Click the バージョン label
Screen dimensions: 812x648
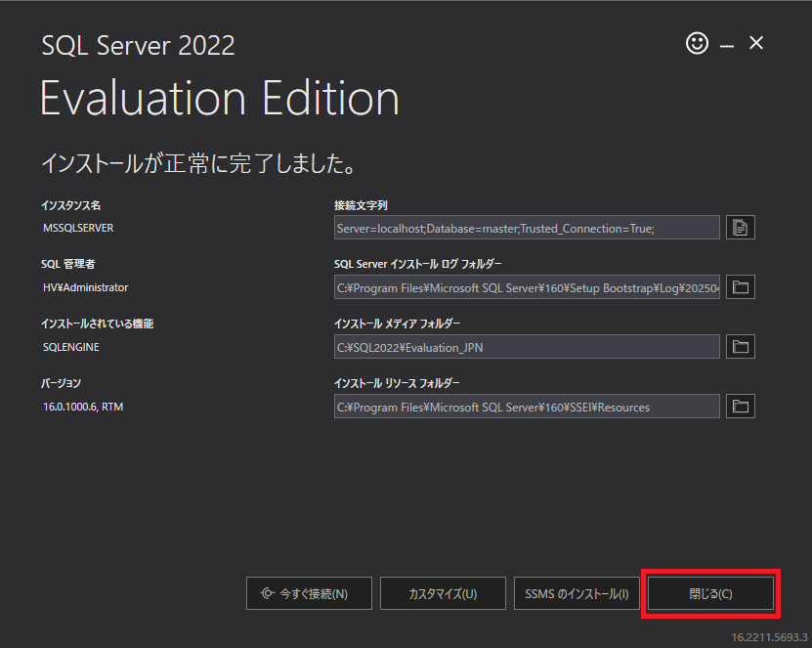click(62, 383)
